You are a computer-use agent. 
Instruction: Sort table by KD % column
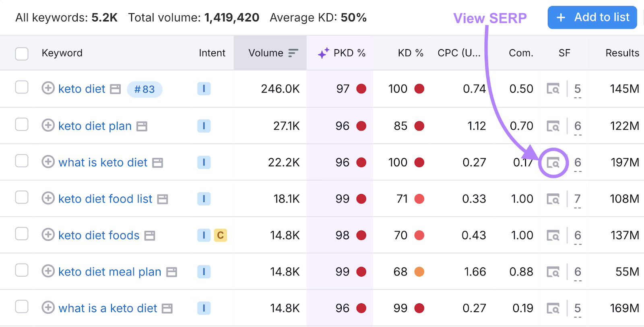[x=410, y=53]
